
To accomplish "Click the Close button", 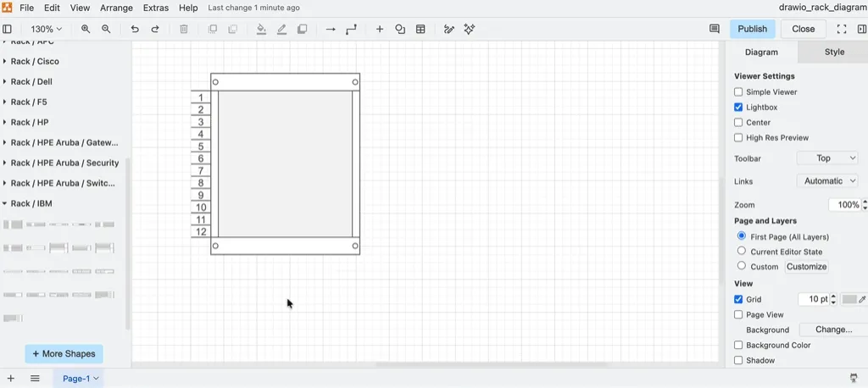I will coord(804,29).
